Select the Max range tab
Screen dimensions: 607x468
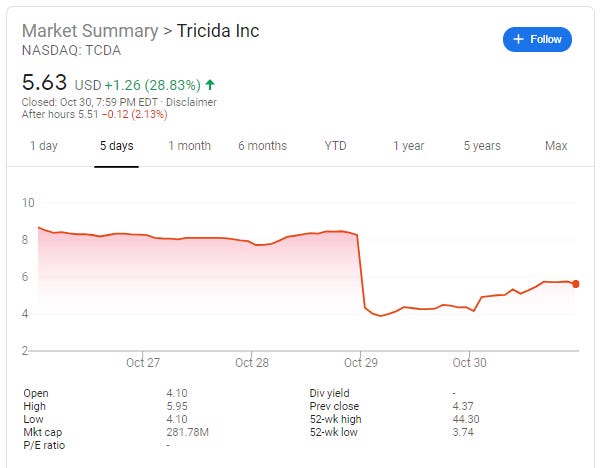click(555, 146)
